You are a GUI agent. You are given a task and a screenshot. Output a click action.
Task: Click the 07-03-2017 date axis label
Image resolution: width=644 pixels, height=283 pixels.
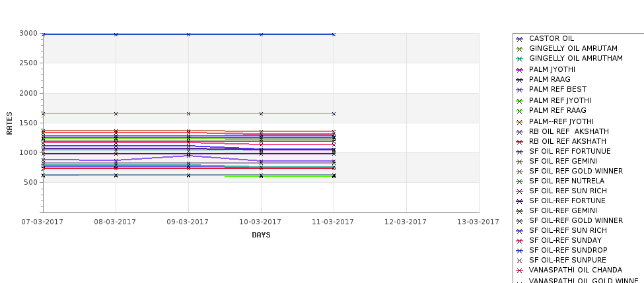pos(42,222)
